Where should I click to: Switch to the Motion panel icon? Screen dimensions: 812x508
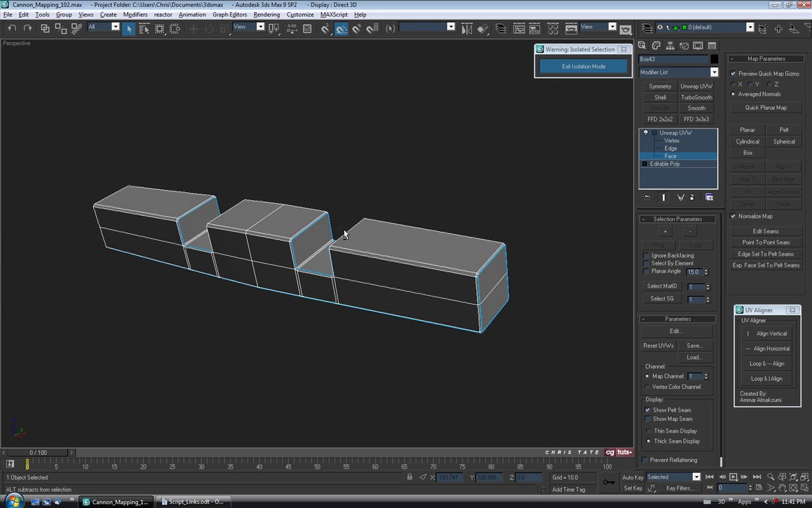(x=684, y=46)
